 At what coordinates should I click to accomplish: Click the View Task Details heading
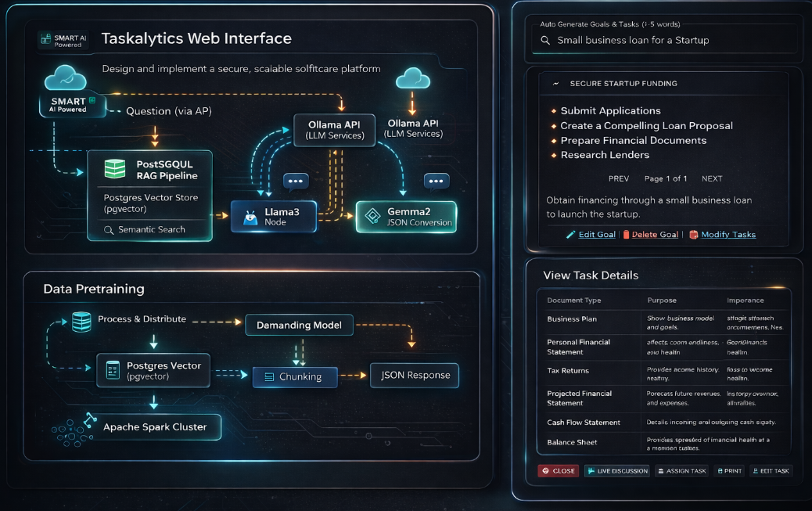[591, 275]
